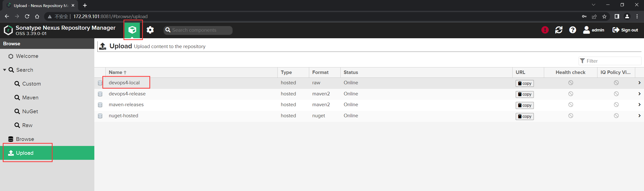Copy URL of maven-releases repository
644x191 pixels.
coord(525,105)
